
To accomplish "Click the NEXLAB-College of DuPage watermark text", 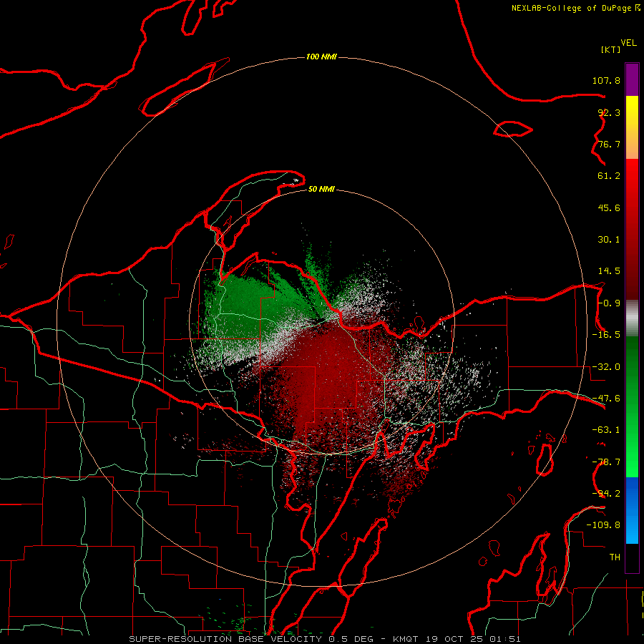I will pos(575,8).
